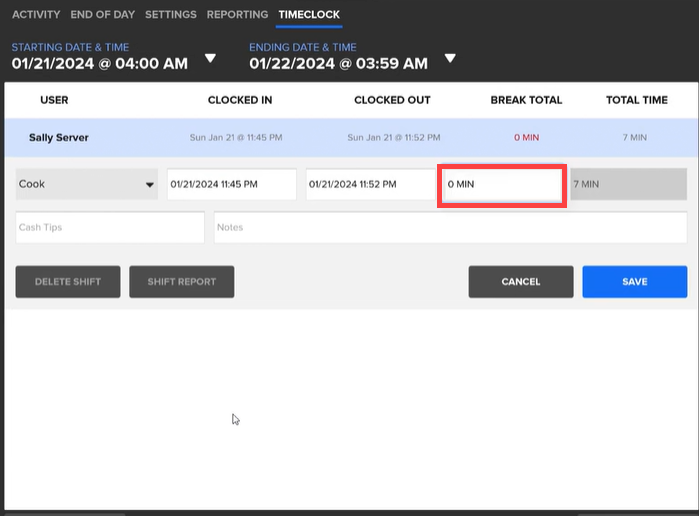Open the ACTIVITY tab

(x=36, y=15)
